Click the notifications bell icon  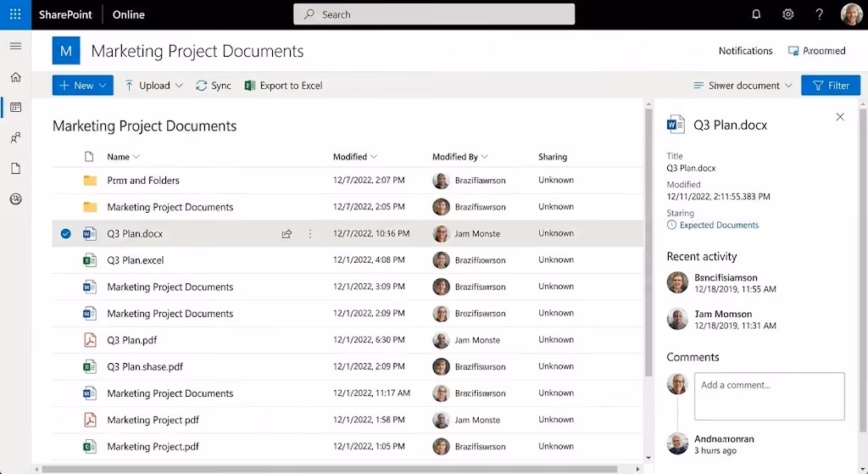point(756,14)
